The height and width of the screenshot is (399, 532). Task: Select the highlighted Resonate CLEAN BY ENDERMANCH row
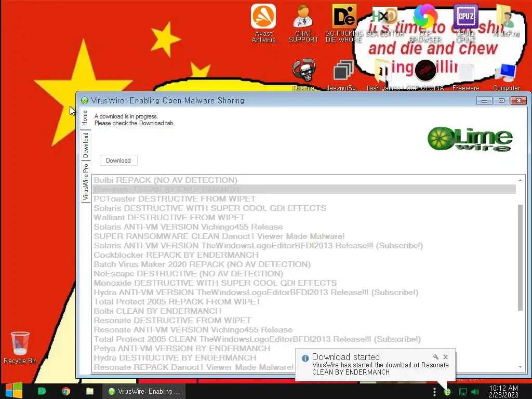(304, 189)
